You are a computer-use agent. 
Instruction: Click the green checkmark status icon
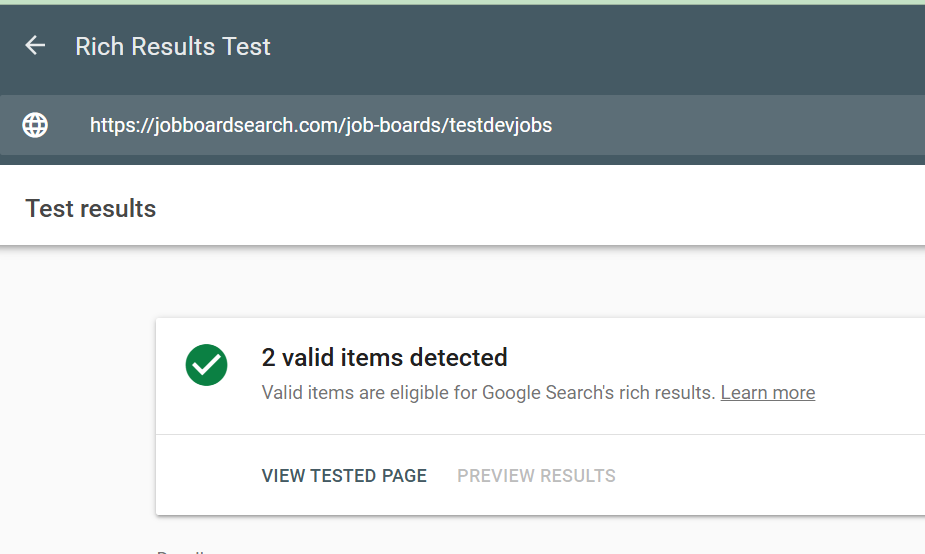coord(206,365)
